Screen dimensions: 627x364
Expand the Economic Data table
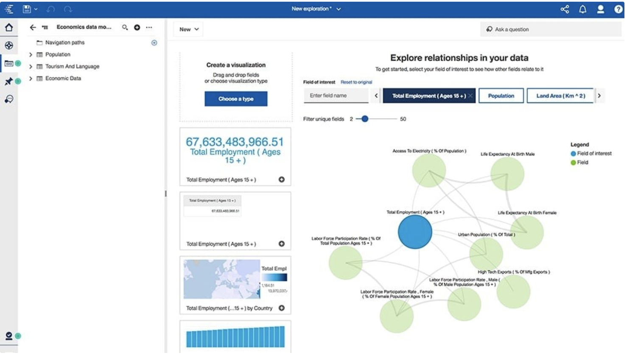coord(31,78)
